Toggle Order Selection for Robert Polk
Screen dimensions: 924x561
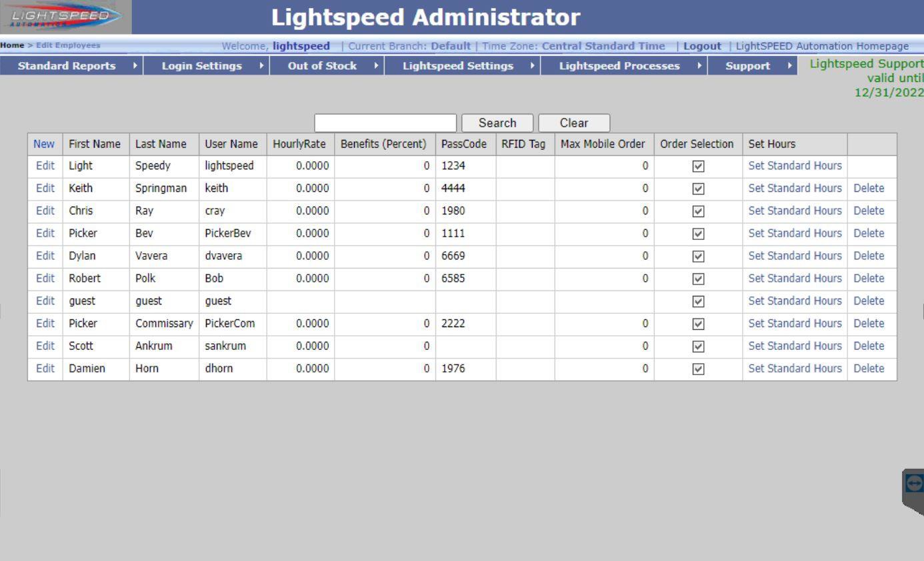698,279
